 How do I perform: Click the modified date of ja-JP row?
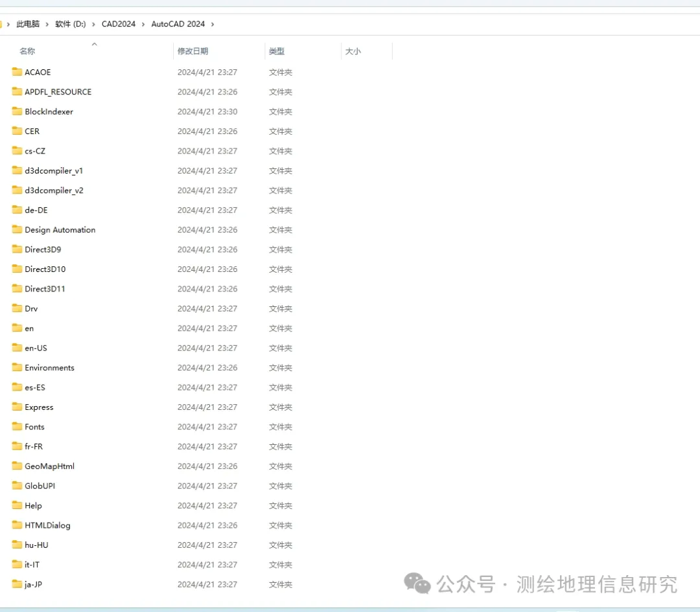pos(207,584)
